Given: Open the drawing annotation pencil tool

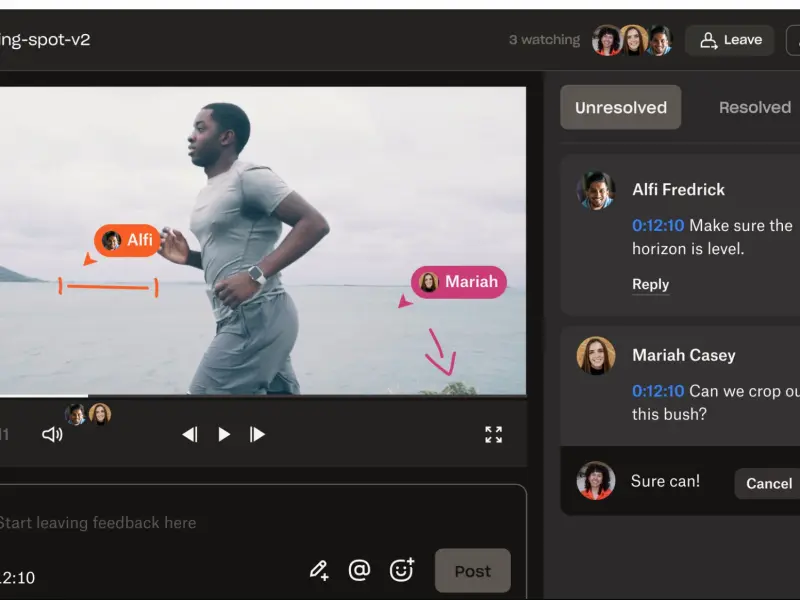Looking at the screenshot, I should (x=319, y=570).
